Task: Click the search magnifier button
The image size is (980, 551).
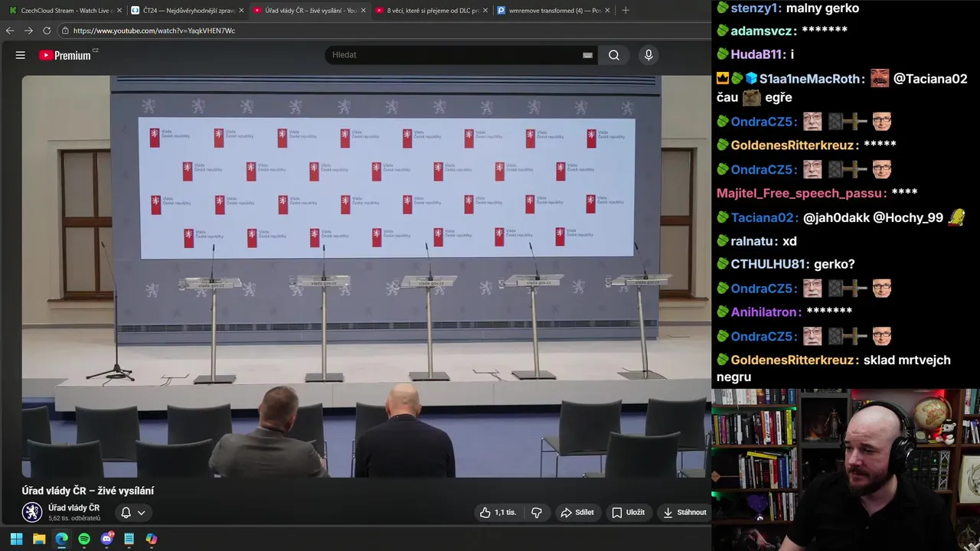Action: (614, 55)
